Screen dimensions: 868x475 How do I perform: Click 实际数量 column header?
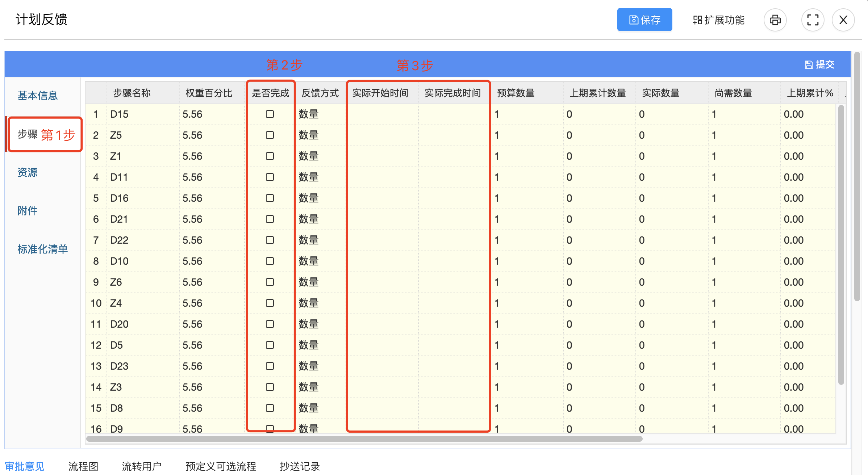click(672, 93)
